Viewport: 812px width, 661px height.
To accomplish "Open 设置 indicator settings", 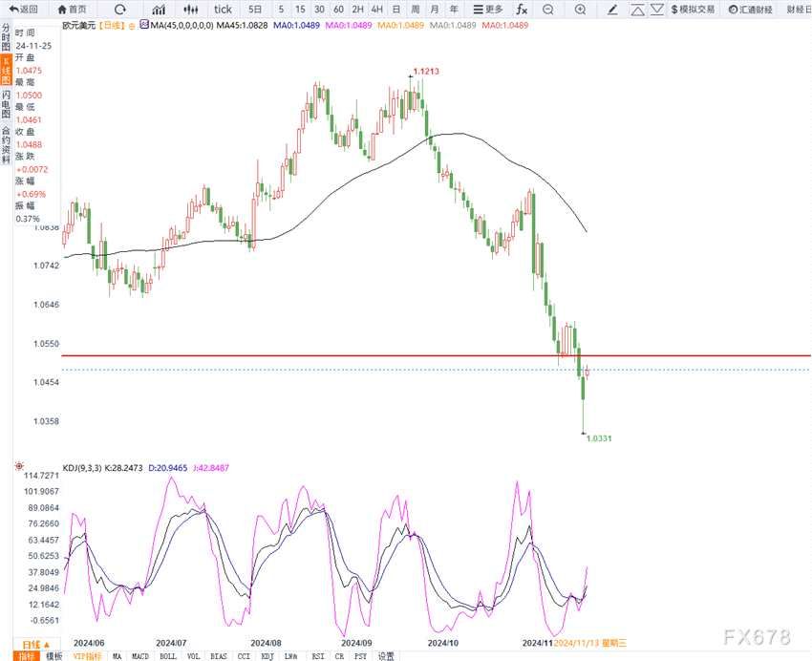I will pos(385,656).
